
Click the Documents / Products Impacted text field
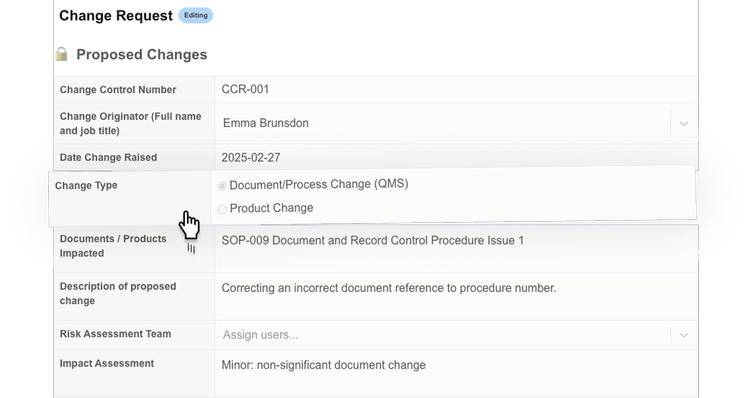[455, 249]
